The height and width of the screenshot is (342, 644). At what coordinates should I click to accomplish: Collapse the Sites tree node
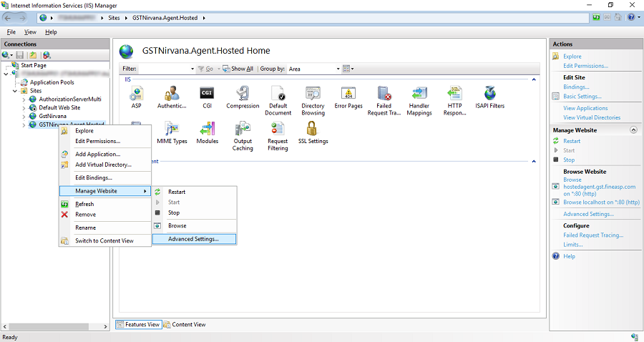coord(15,91)
